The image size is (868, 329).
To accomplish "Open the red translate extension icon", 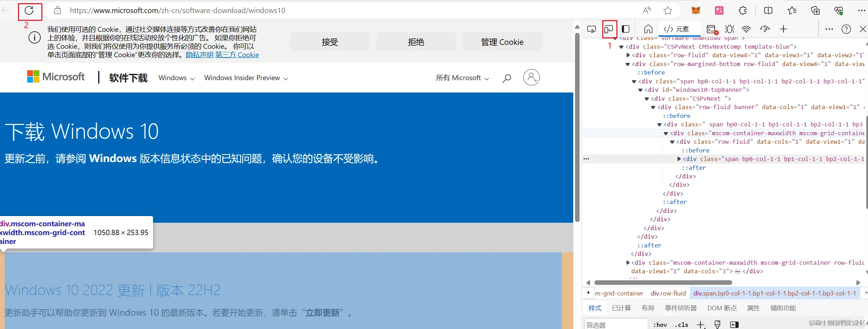I will (x=719, y=11).
